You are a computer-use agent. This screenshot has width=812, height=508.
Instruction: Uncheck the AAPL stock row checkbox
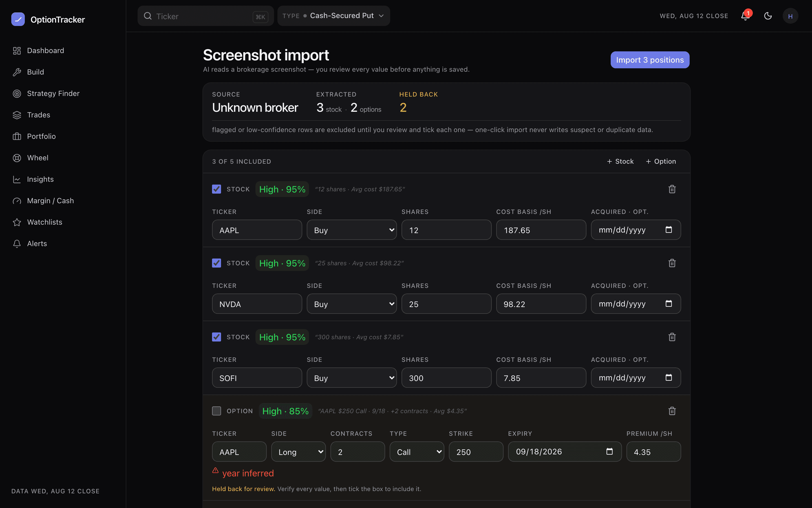click(217, 189)
